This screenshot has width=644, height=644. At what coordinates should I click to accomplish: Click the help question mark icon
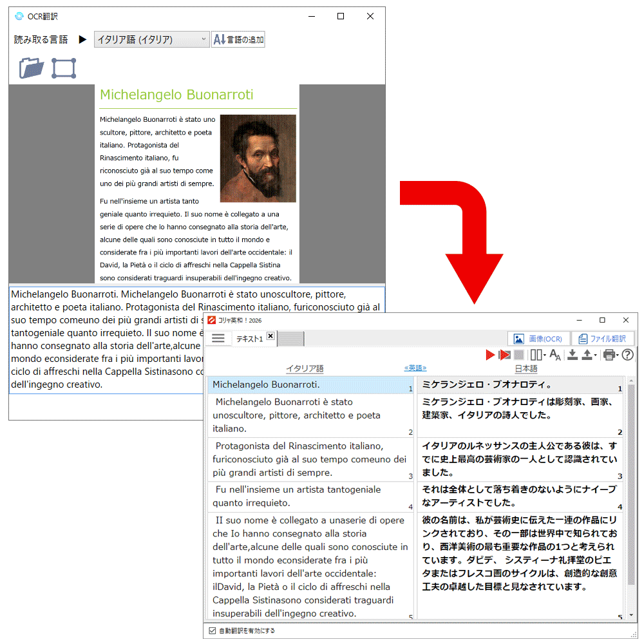627,355
